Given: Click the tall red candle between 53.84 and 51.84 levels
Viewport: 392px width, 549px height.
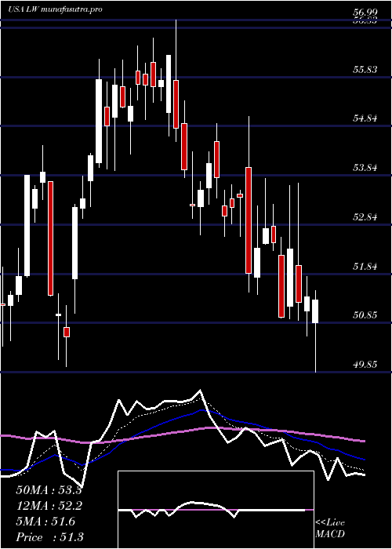Looking at the screenshot, I should [x=249, y=220].
